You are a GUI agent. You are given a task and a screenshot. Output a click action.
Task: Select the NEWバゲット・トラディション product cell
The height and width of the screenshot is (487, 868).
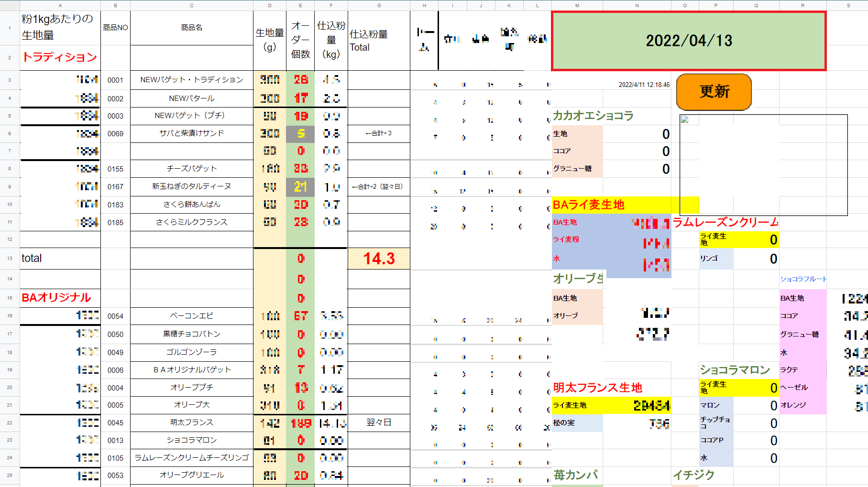(191, 80)
